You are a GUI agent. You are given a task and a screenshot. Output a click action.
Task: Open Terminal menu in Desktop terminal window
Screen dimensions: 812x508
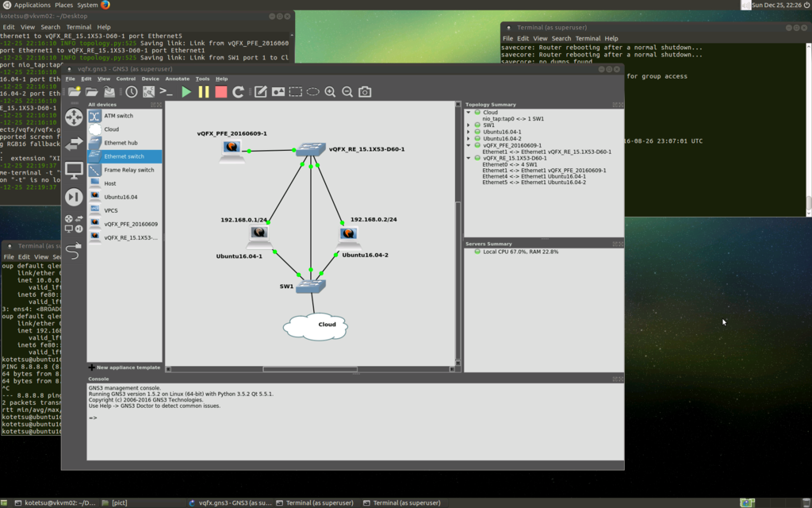tap(79, 27)
